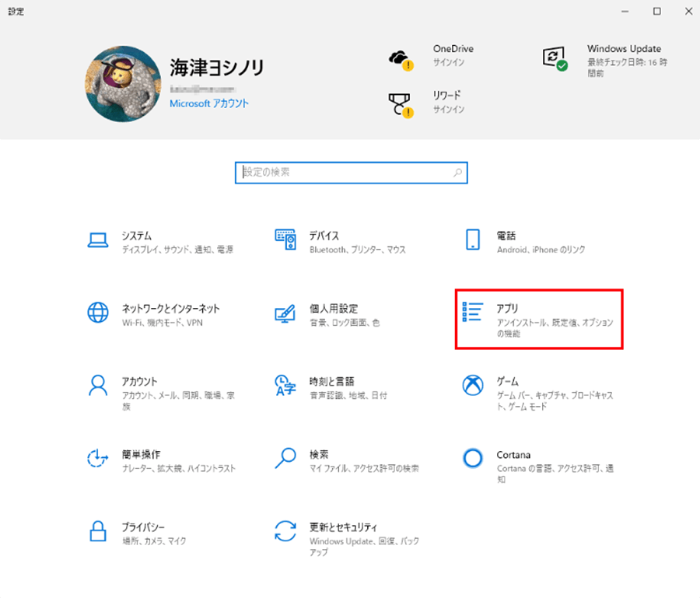This screenshot has width=700, height=598.
Task: Click the Cortana category title
Action: click(x=514, y=455)
